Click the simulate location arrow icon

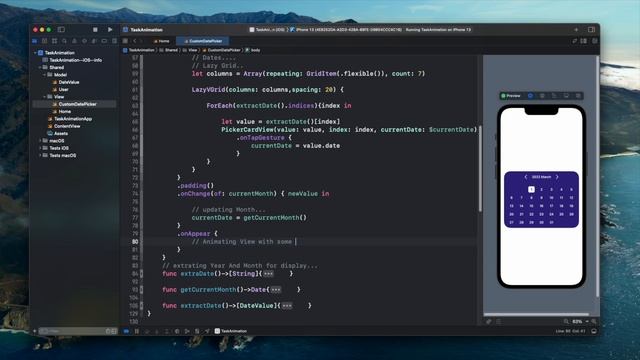[x=207, y=331]
